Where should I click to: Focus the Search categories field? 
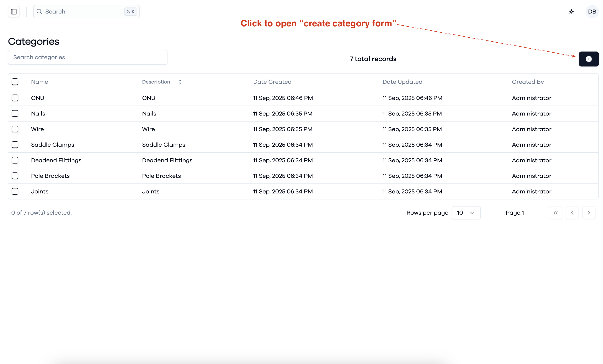88,57
